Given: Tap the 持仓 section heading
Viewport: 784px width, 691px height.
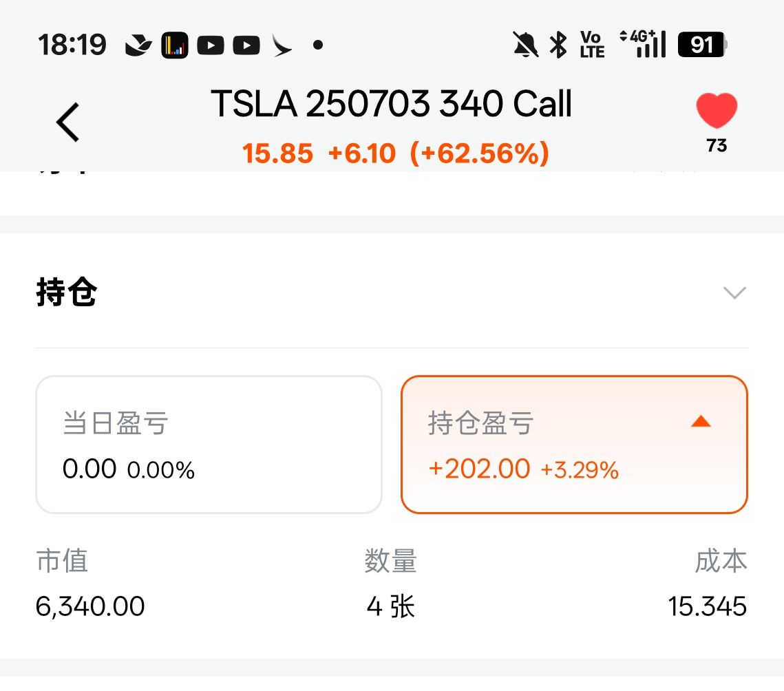Looking at the screenshot, I should click(x=67, y=293).
